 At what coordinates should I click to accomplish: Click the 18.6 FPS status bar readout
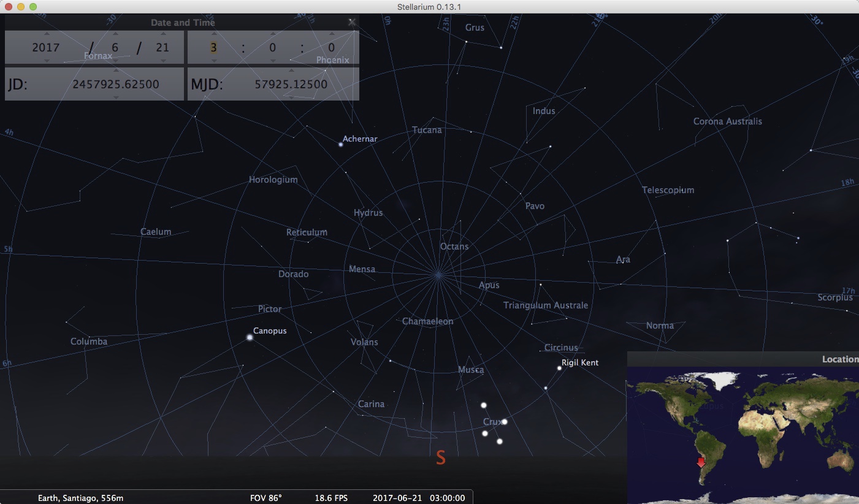point(331,498)
